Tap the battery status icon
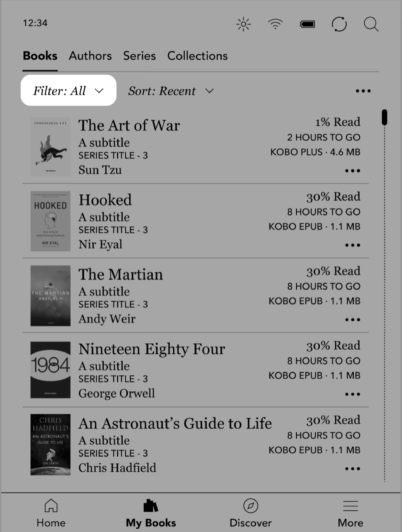 (x=307, y=24)
